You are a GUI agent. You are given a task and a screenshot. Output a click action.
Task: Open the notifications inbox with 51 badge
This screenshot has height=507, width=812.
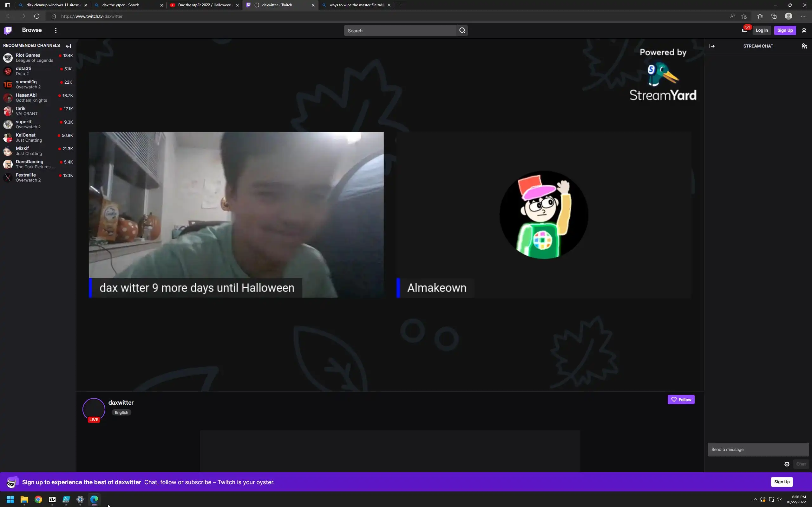click(744, 30)
